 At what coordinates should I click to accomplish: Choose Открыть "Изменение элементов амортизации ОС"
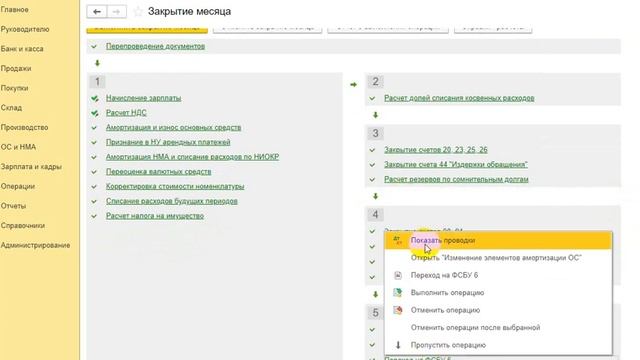tap(498, 258)
